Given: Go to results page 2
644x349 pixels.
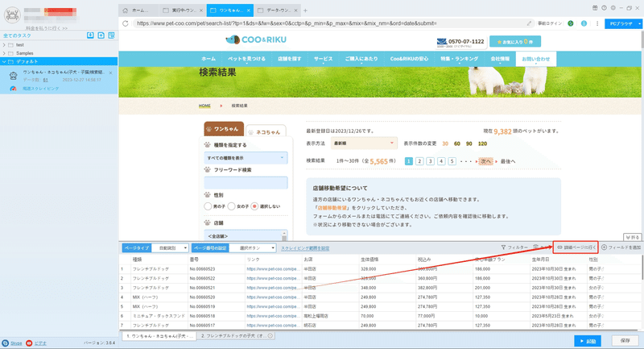Looking at the screenshot, I should click(x=419, y=161).
